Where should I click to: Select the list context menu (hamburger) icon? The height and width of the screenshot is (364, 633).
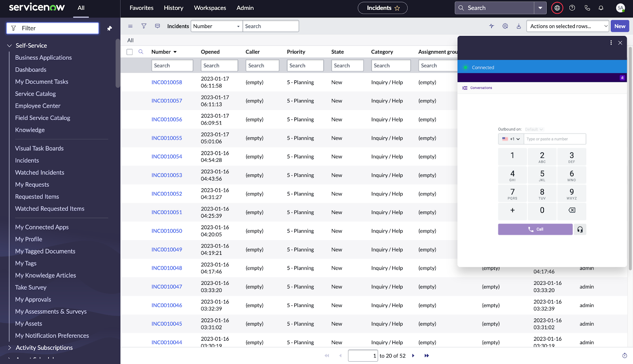coord(130,26)
